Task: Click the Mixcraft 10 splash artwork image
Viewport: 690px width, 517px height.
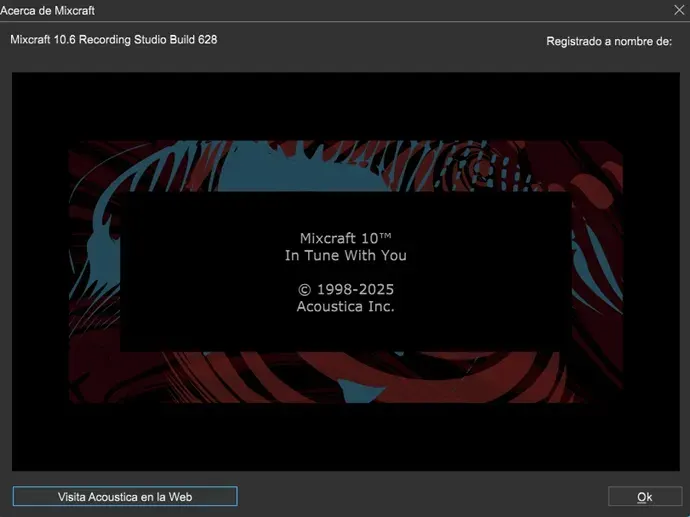Action: (345, 271)
